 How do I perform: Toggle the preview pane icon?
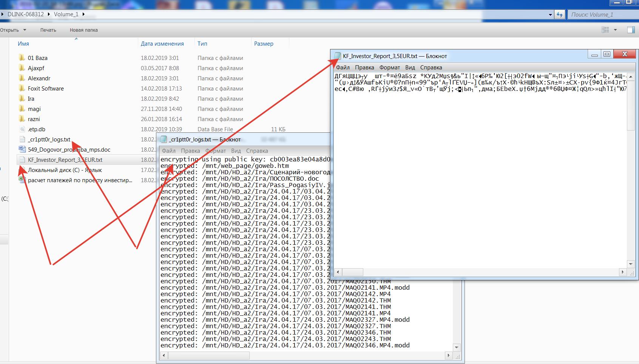[x=631, y=30]
